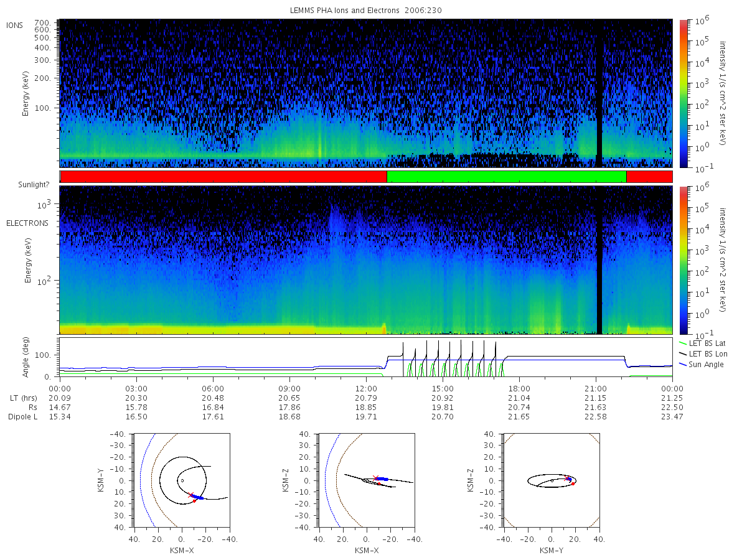
Task: Click the ions intensity color scale bar
Action: (x=683, y=93)
